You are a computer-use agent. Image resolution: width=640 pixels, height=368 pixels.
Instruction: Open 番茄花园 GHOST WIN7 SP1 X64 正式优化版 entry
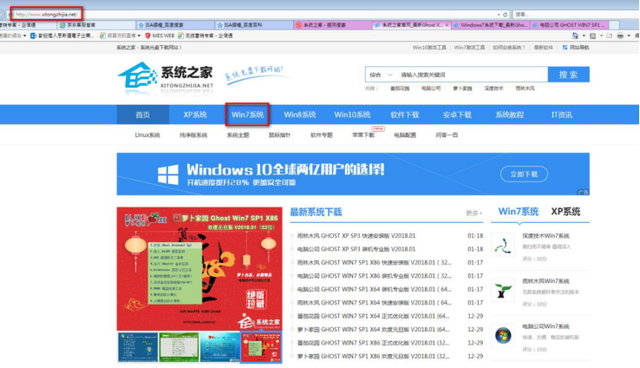click(x=373, y=316)
